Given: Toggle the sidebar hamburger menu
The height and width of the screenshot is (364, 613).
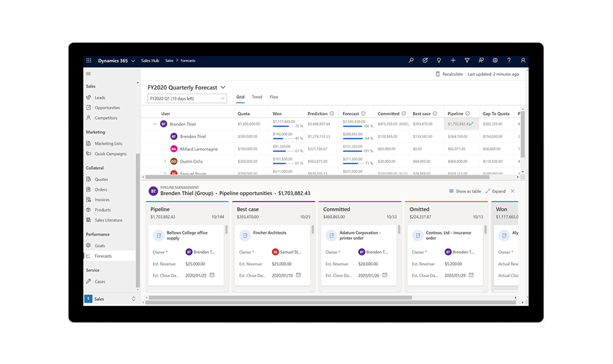Looking at the screenshot, I should [x=89, y=74].
